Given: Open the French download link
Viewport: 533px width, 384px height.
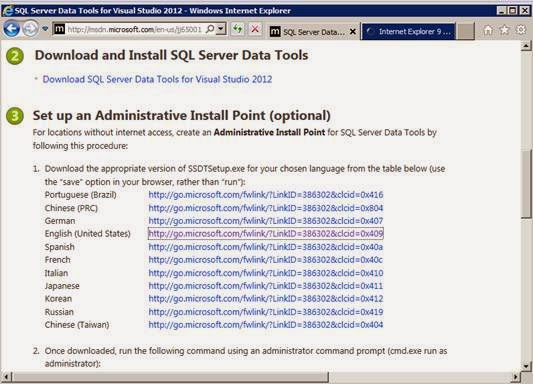Looking at the screenshot, I should pyautogui.click(x=266, y=260).
